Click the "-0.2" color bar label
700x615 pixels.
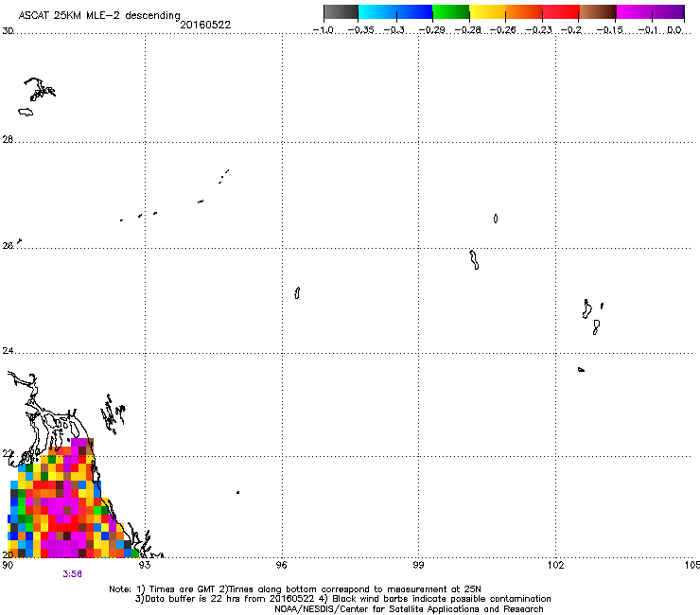(x=571, y=30)
